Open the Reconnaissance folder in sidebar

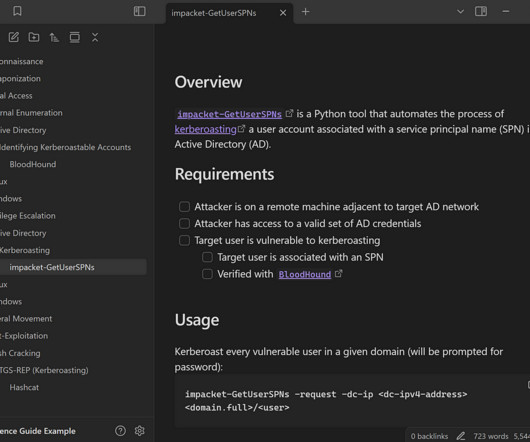coord(22,62)
